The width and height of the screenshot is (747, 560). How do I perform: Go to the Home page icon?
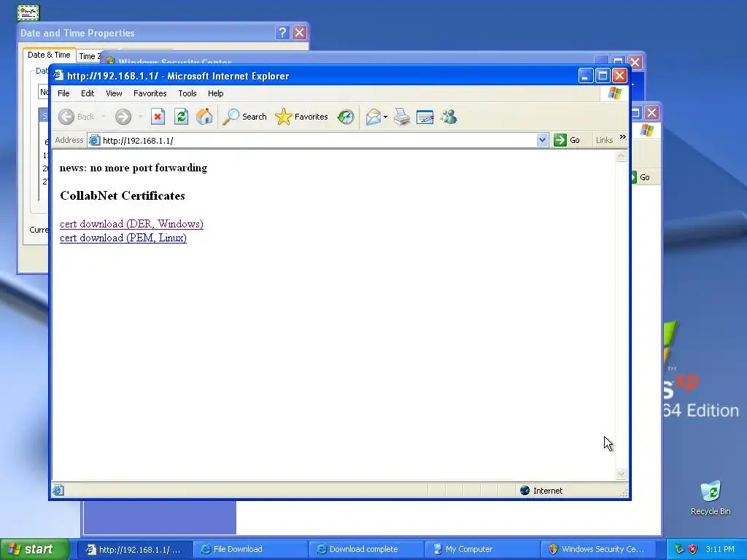pos(204,117)
